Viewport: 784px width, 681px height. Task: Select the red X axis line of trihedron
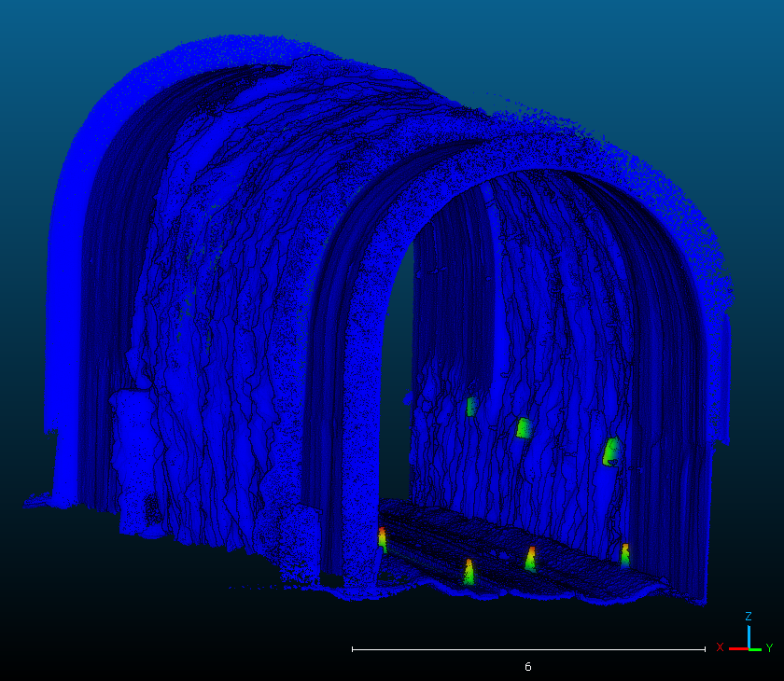click(737, 647)
